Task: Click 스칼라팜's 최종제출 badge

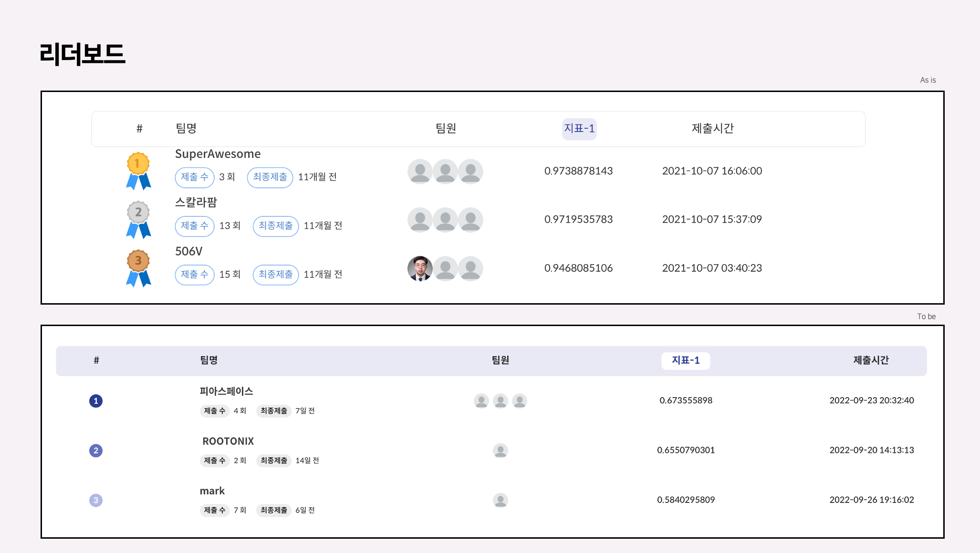Action: (275, 226)
